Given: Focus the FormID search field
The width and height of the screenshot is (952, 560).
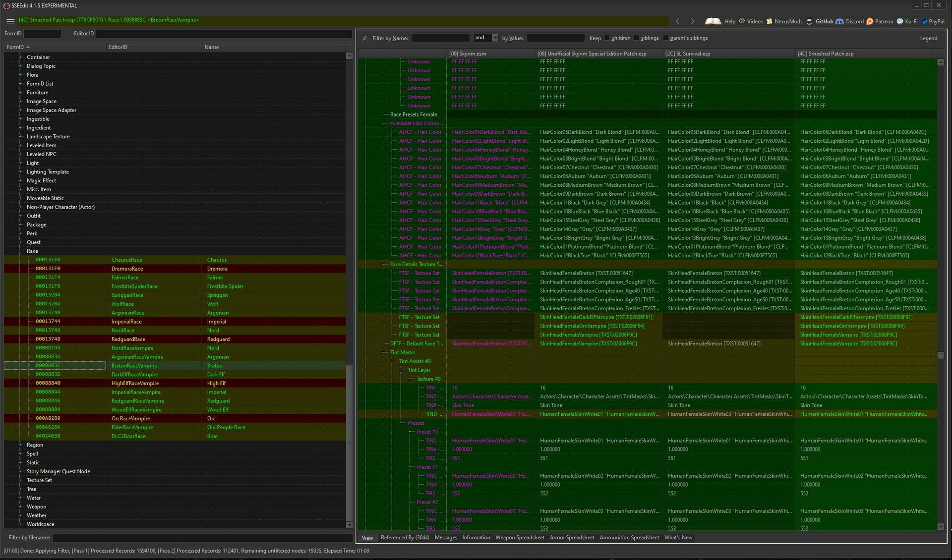Looking at the screenshot, I should point(42,34).
